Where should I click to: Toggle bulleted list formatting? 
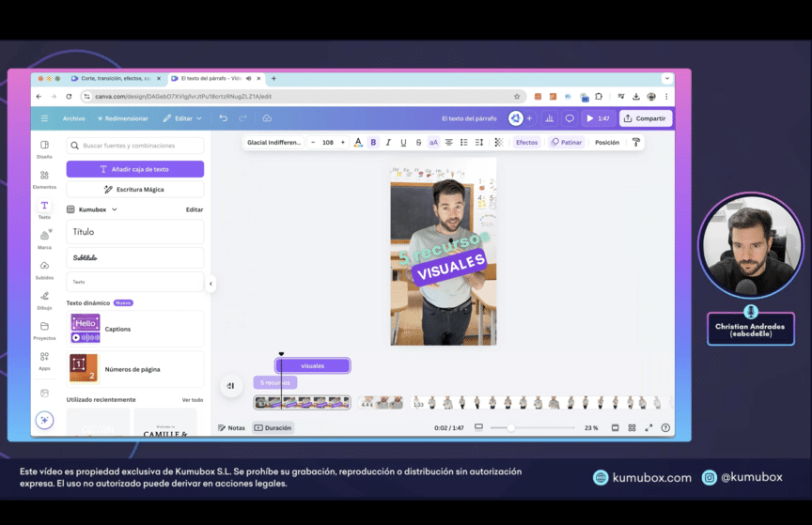point(464,143)
